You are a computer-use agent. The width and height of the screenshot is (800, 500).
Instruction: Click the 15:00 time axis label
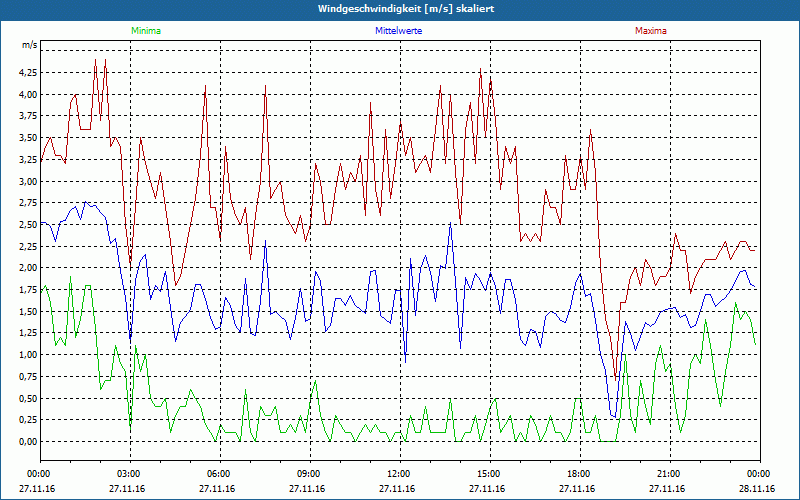(x=487, y=474)
